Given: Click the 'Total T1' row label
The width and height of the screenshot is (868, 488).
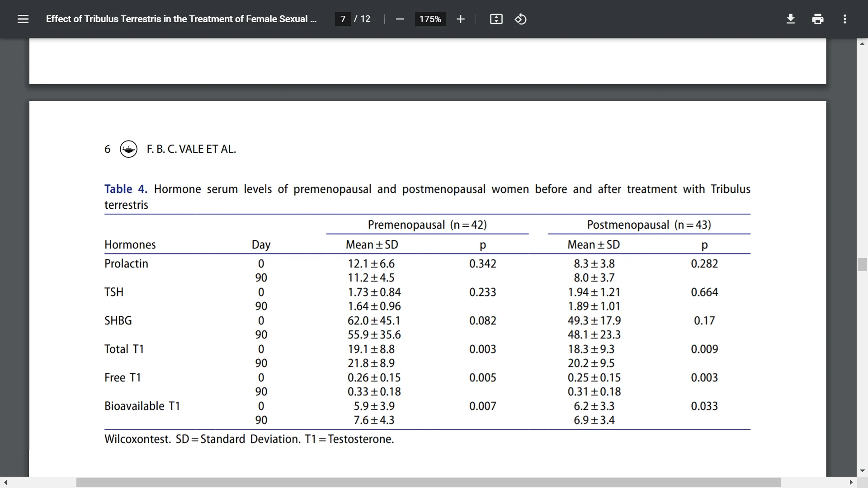Looking at the screenshot, I should [x=124, y=349].
